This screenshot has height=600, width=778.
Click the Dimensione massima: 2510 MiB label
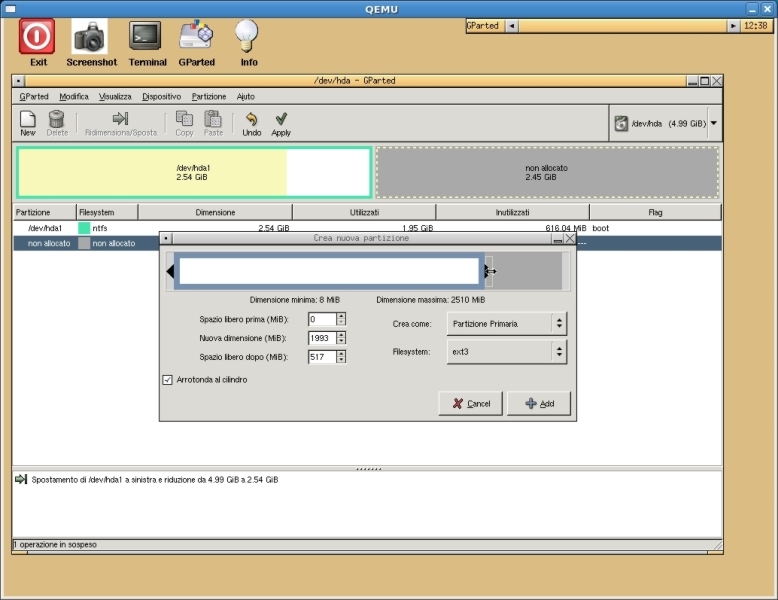click(x=431, y=300)
